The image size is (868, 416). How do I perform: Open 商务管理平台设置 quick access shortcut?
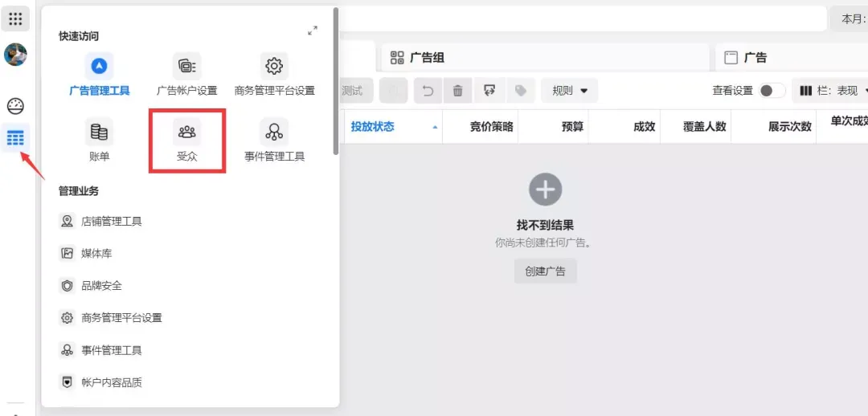(275, 75)
